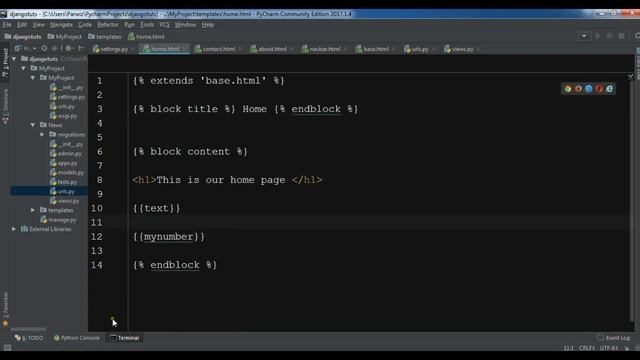Open the Navigate menu

(61, 24)
